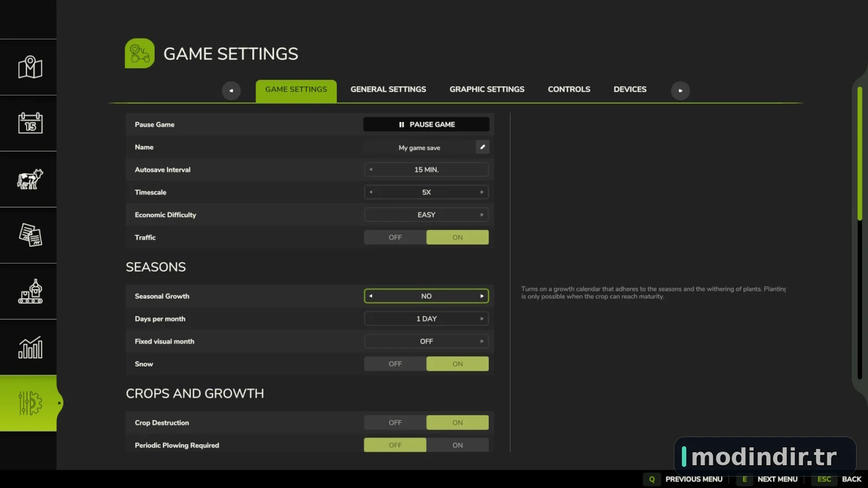Increase Days per month with right arrow
This screenshot has height=488, width=868.
pyautogui.click(x=482, y=319)
